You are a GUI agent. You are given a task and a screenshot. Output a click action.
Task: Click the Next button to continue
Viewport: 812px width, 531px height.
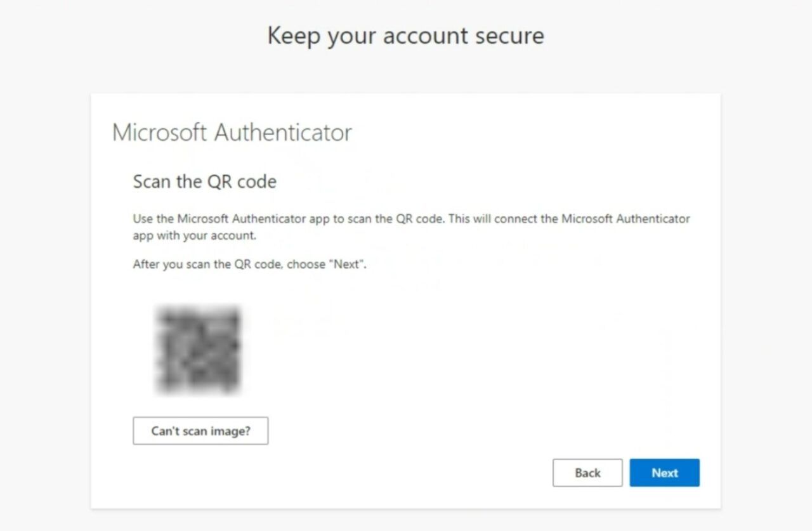(x=664, y=473)
